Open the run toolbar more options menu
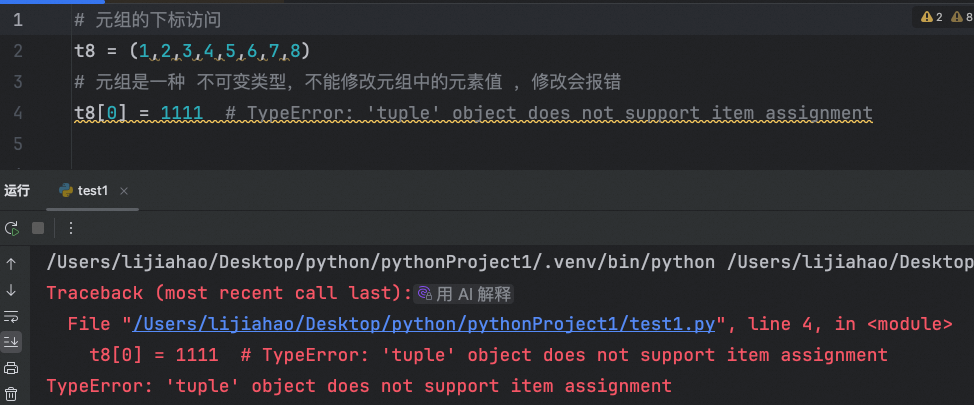Viewport: 974px width, 405px height. pos(71,228)
